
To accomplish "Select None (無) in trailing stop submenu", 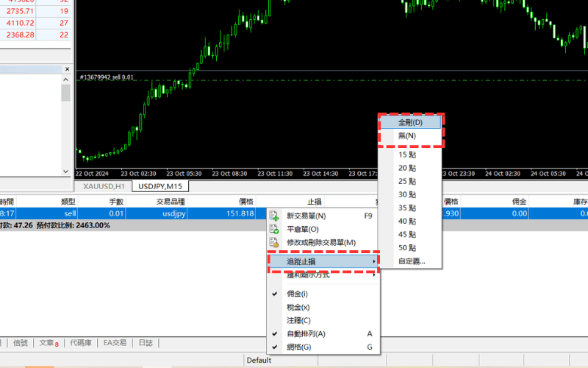I will (406, 136).
